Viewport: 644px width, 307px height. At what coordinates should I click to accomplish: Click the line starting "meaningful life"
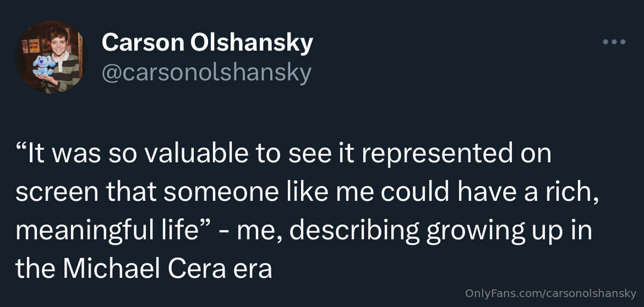click(304, 231)
